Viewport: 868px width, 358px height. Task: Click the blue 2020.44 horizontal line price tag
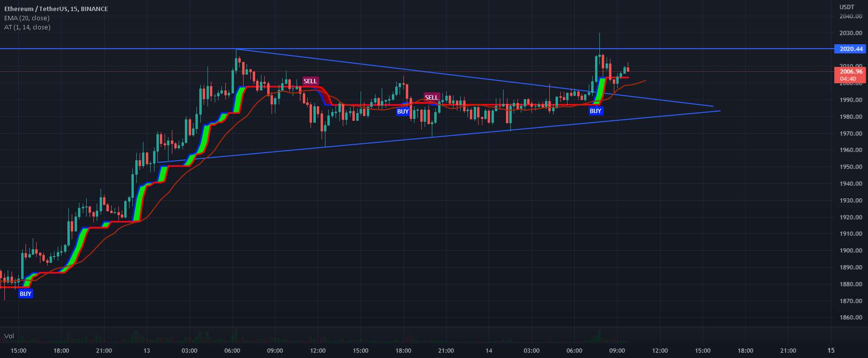pos(850,49)
